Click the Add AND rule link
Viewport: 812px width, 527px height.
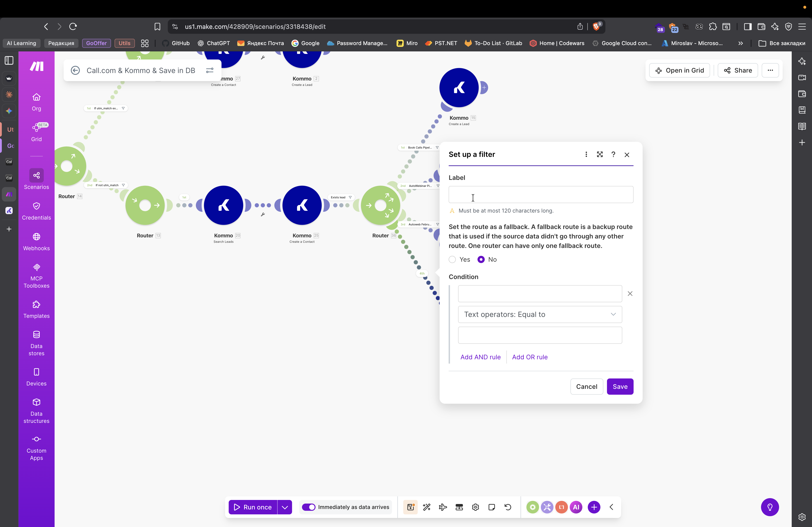coord(480,357)
